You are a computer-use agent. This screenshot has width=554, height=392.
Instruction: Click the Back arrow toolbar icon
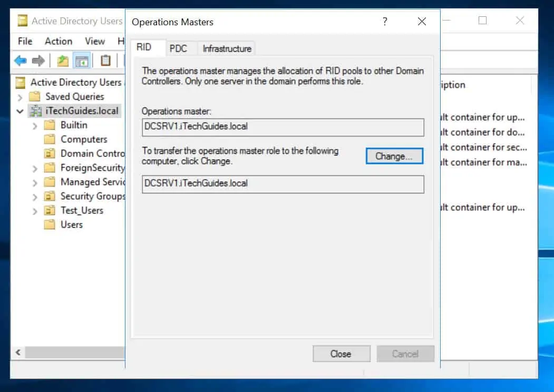click(21, 61)
